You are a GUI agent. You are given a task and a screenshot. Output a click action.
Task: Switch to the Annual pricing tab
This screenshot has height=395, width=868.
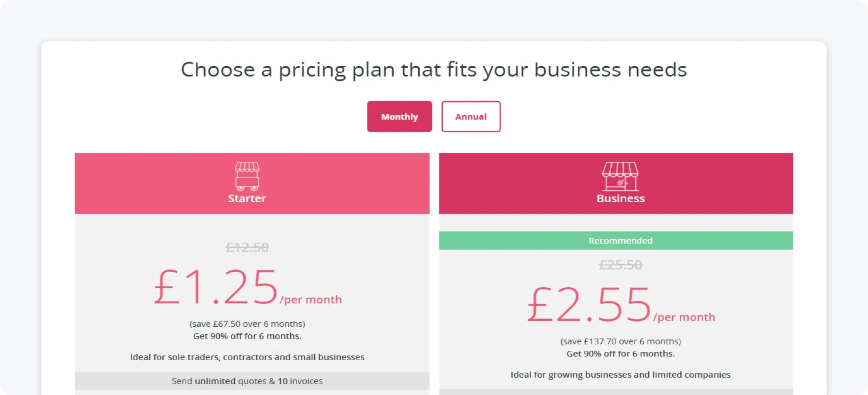click(470, 117)
